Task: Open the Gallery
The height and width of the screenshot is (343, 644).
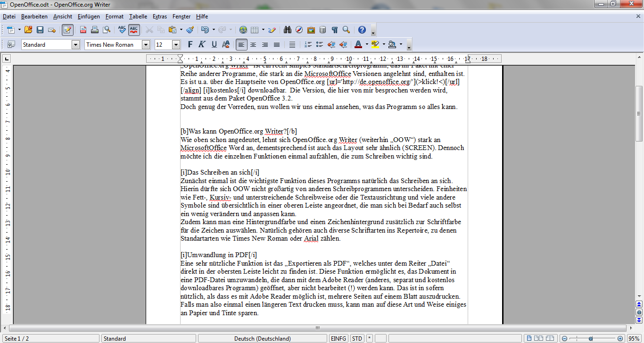Action: click(311, 30)
